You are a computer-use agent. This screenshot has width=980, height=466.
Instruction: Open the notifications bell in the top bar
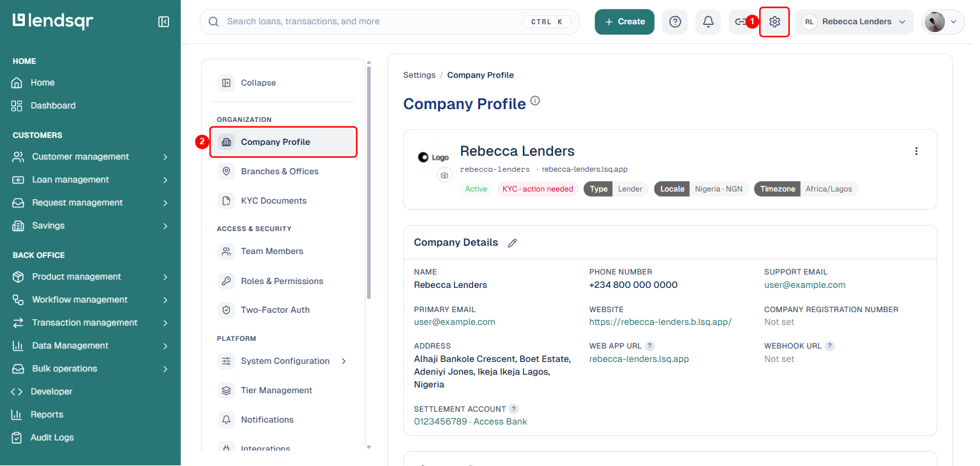click(x=708, y=22)
